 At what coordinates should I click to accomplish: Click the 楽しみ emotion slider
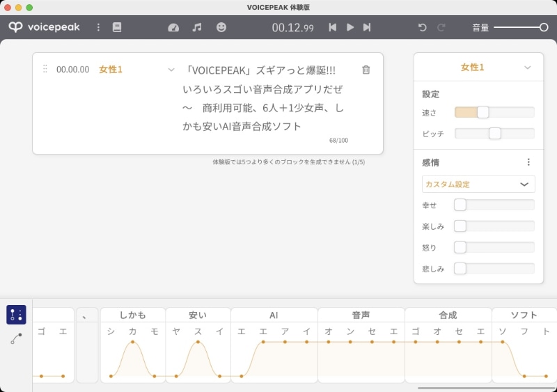494,226
